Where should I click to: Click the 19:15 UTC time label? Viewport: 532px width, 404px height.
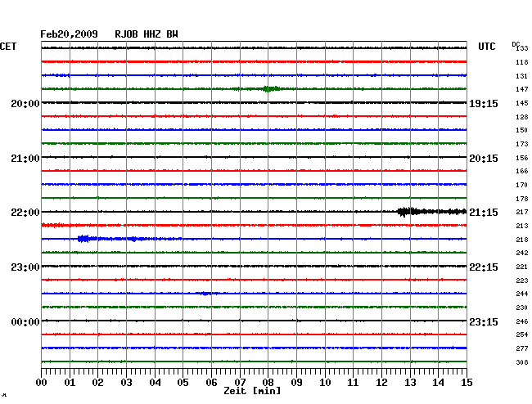tap(484, 103)
